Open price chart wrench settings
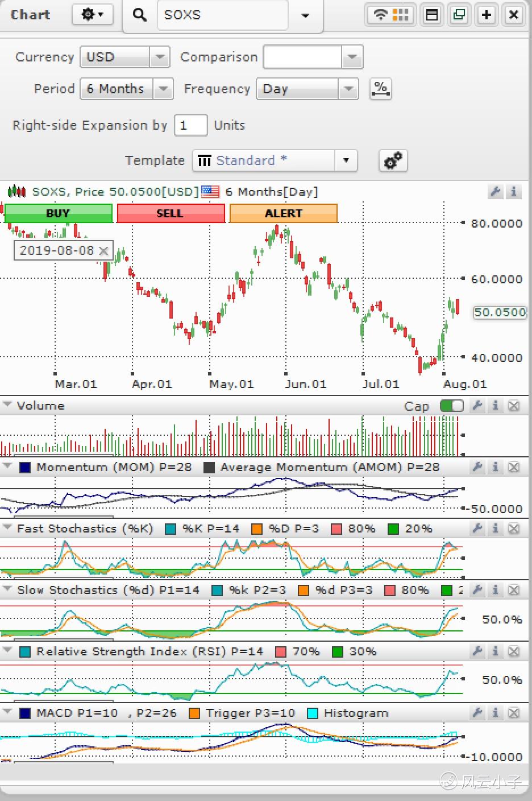The height and width of the screenshot is (801, 532). pos(495,192)
